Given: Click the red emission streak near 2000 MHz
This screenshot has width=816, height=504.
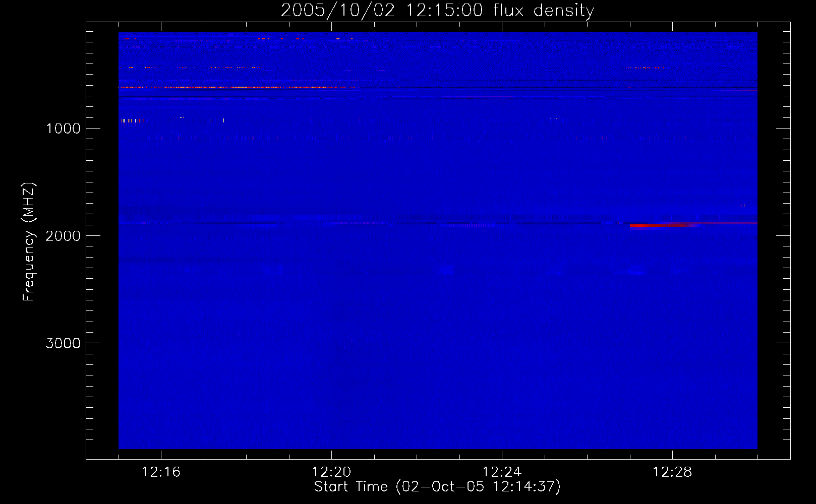Looking at the screenshot, I should pyautogui.click(x=665, y=225).
